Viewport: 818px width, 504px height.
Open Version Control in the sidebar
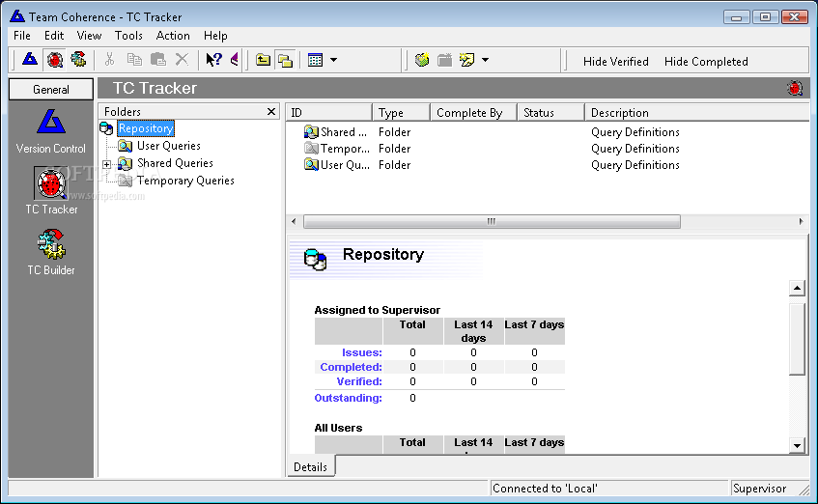pyautogui.click(x=51, y=131)
